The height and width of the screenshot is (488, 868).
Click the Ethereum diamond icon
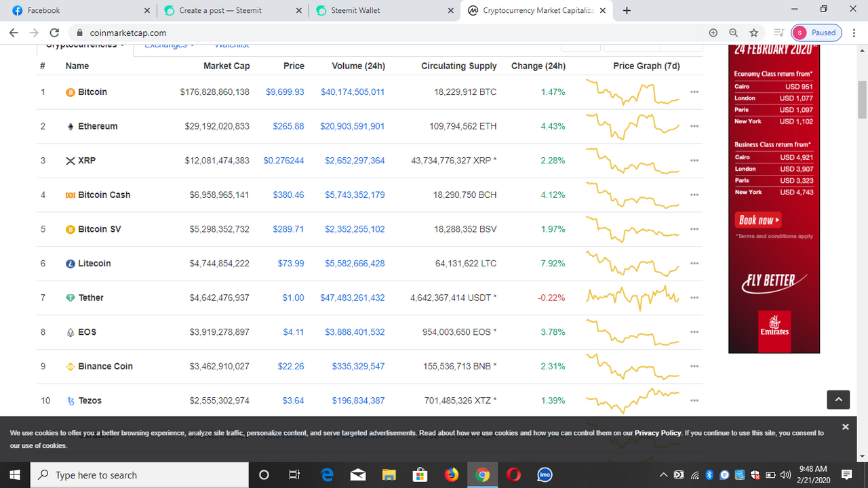click(70, 127)
